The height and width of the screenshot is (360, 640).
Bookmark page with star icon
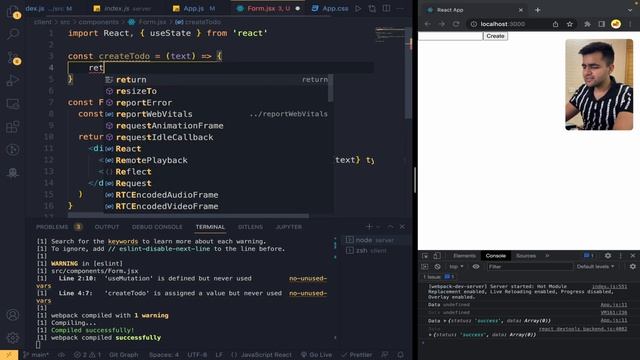(569, 24)
